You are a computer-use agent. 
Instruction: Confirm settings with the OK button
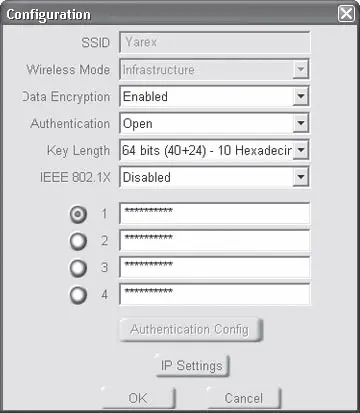tap(138, 398)
